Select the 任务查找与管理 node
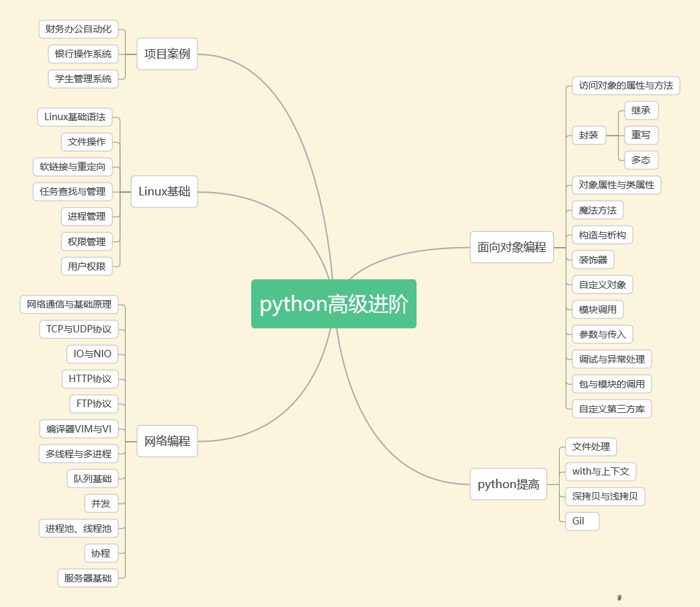The width and height of the screenshot is (700, 607). [73, 191]
